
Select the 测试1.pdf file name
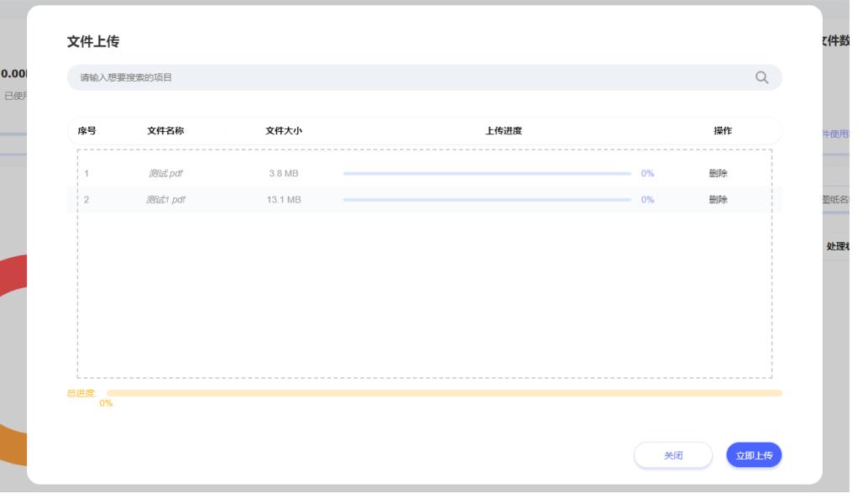(x=167, y=200)
